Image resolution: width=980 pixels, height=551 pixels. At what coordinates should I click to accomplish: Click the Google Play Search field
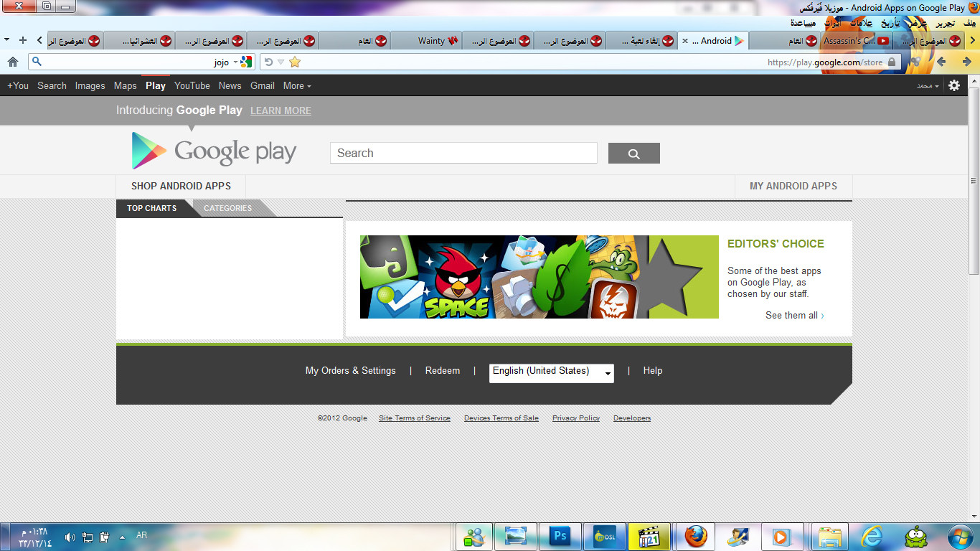(463, 153)
